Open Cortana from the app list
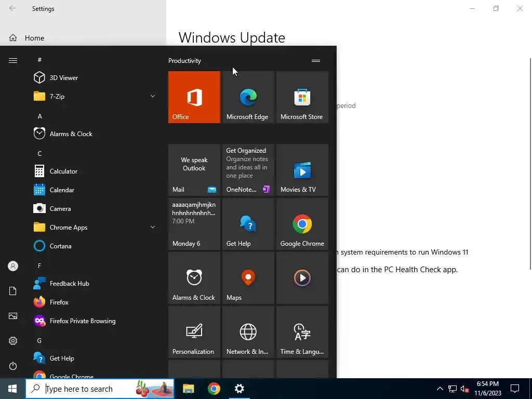This screenshot has height=399, width=532. (x=95, y=246)
